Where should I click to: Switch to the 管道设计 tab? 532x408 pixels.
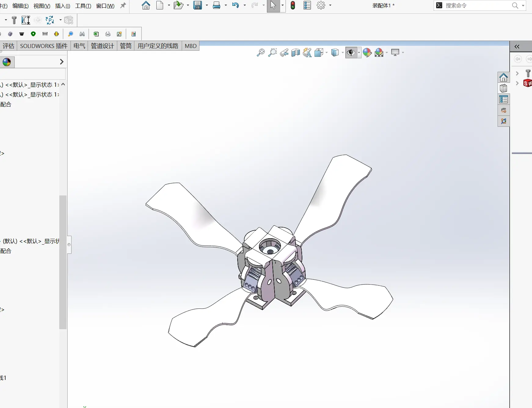coord(102,46)
